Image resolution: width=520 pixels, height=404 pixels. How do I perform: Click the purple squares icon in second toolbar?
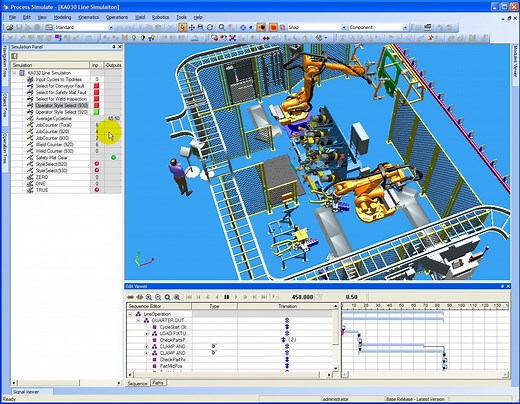[x=58, y=38]
